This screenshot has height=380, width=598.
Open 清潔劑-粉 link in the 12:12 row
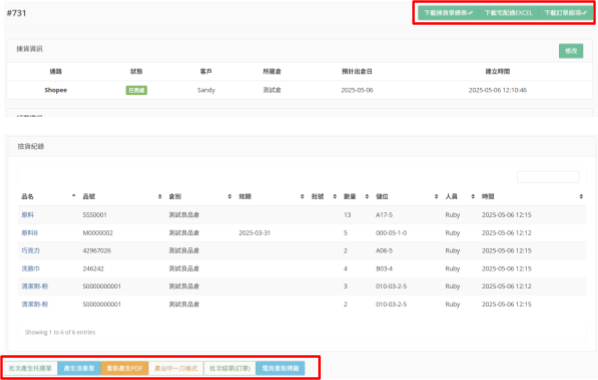click(x=35, y=286)
